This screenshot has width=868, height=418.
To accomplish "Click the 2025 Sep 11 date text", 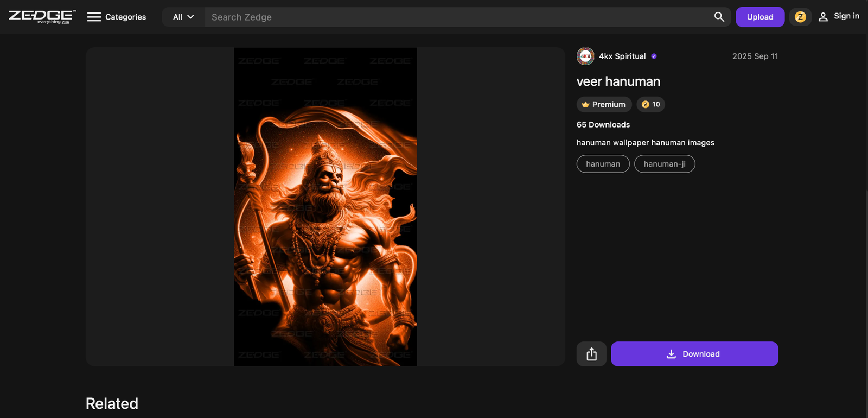I will click(x=755, y=56).
